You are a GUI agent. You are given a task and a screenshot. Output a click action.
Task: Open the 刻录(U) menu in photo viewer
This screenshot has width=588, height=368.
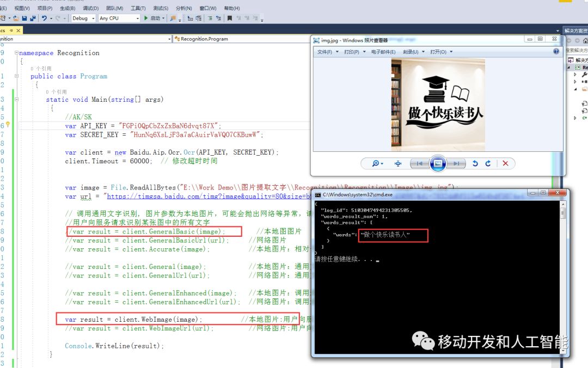click(x=413, y=52)
